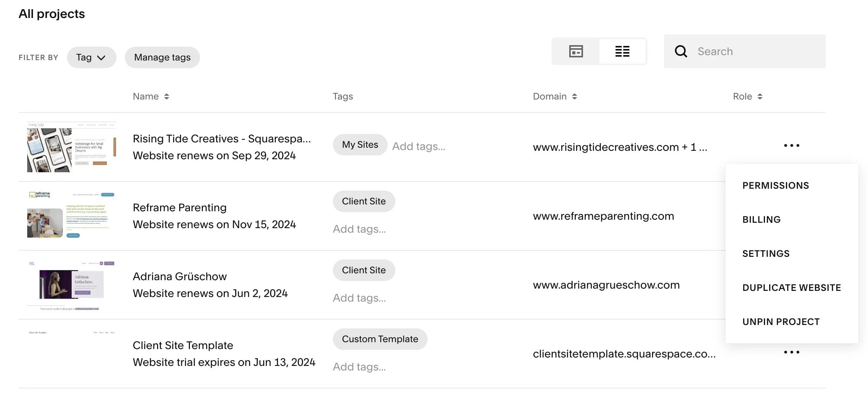868x395 pixels.
Task: Choose Settings from the context menu
Action: coord(766,254)
